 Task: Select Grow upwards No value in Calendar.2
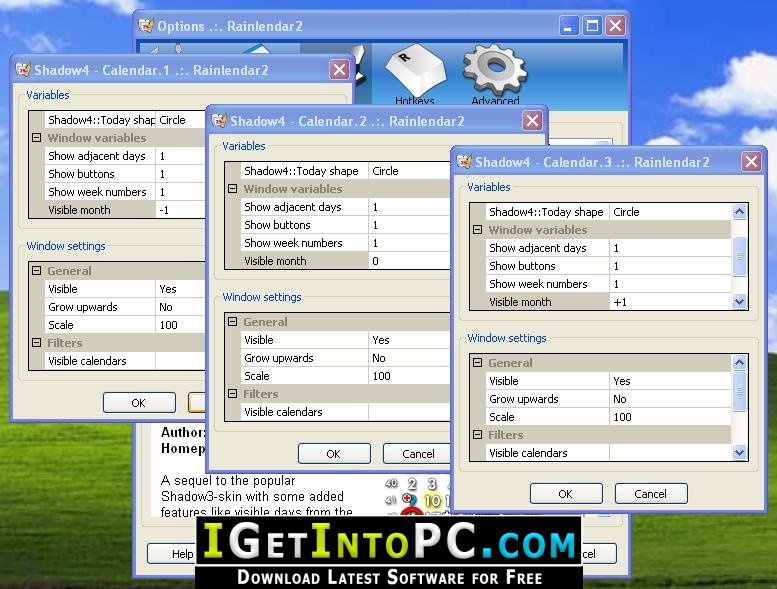tap(409, 357)
